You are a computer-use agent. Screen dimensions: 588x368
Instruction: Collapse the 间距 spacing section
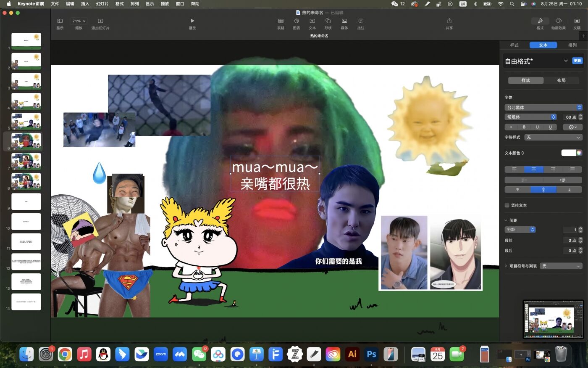(x=506, y=220)
